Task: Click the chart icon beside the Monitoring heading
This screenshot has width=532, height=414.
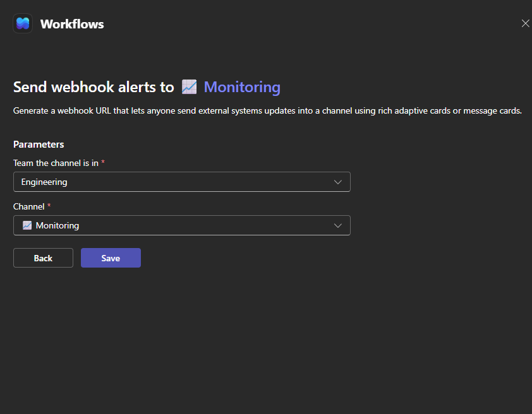Action: coord(189,86)
